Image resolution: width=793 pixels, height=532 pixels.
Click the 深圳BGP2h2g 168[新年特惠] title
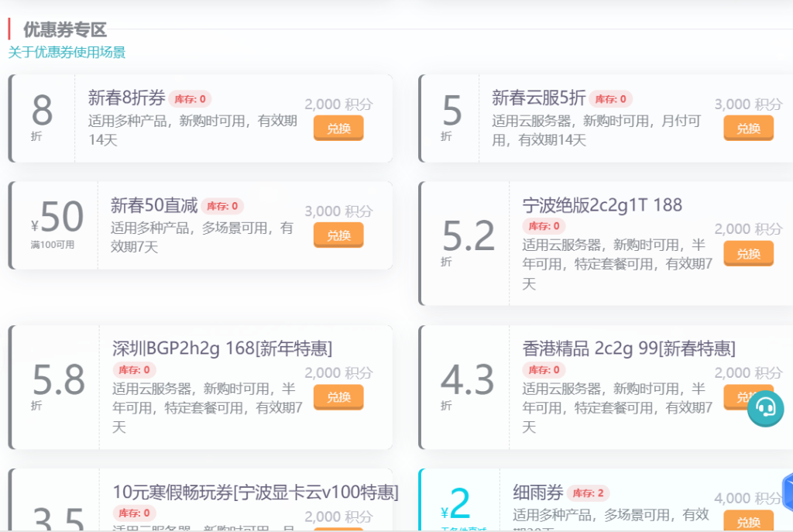[222, 348]
